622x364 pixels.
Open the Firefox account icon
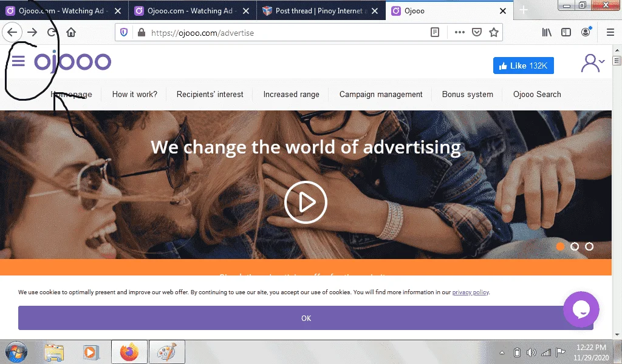coord(586,33)
